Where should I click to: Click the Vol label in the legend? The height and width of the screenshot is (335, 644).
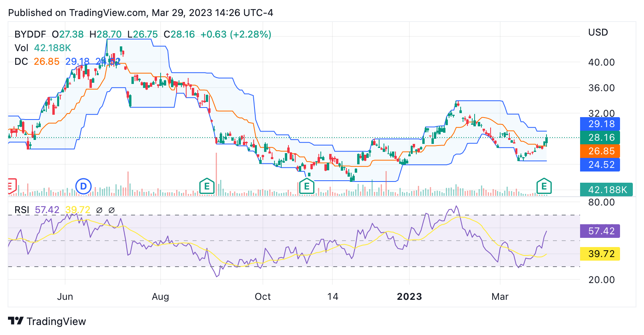[x=22, y=48]
